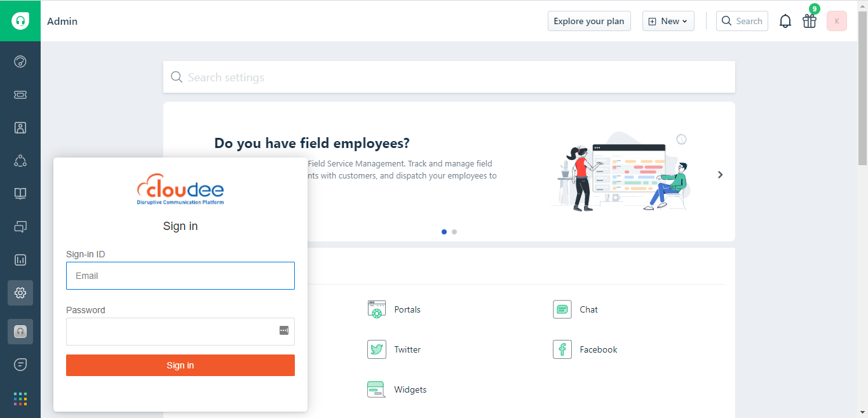Click Explore your plan button
Viewport: 868px width, 418px height.
(589, 21)
